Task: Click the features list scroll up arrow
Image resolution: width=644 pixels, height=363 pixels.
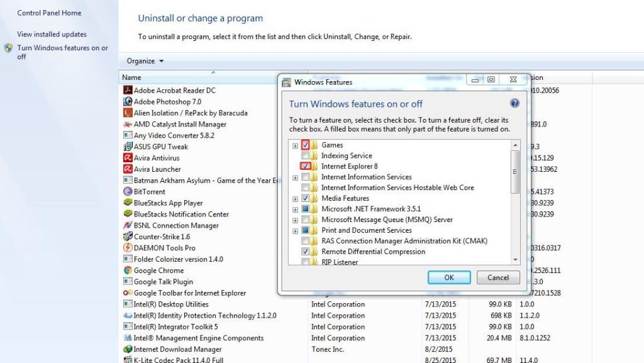Action: [x=516, y=145]
